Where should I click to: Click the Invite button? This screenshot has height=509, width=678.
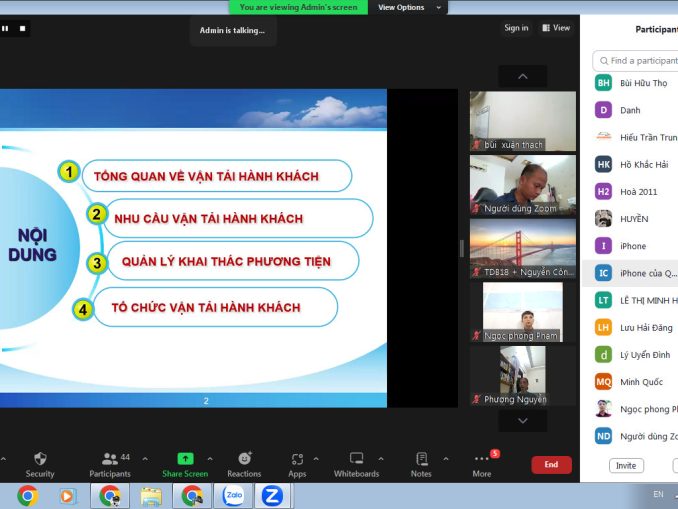[x=626, y=466]
